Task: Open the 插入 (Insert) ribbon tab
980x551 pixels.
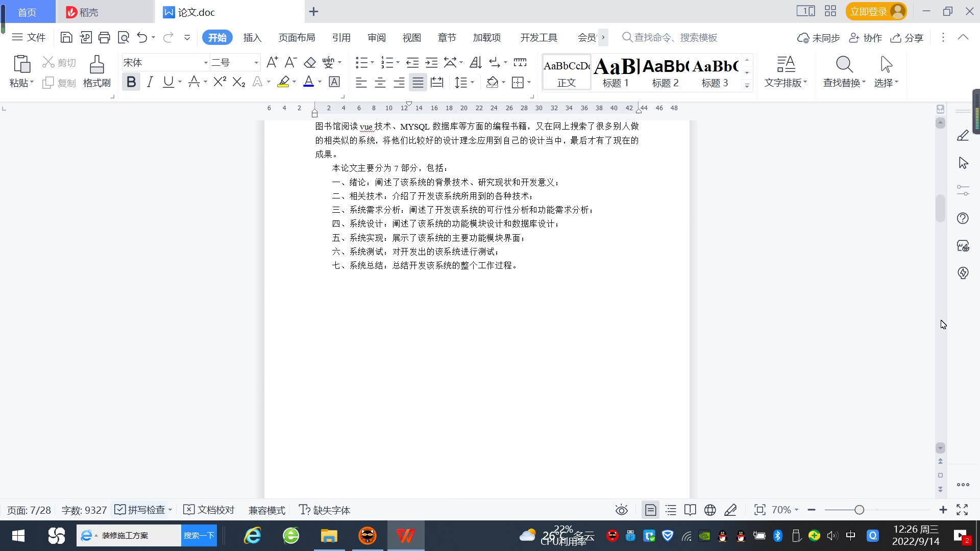Action: click(252, 37)
